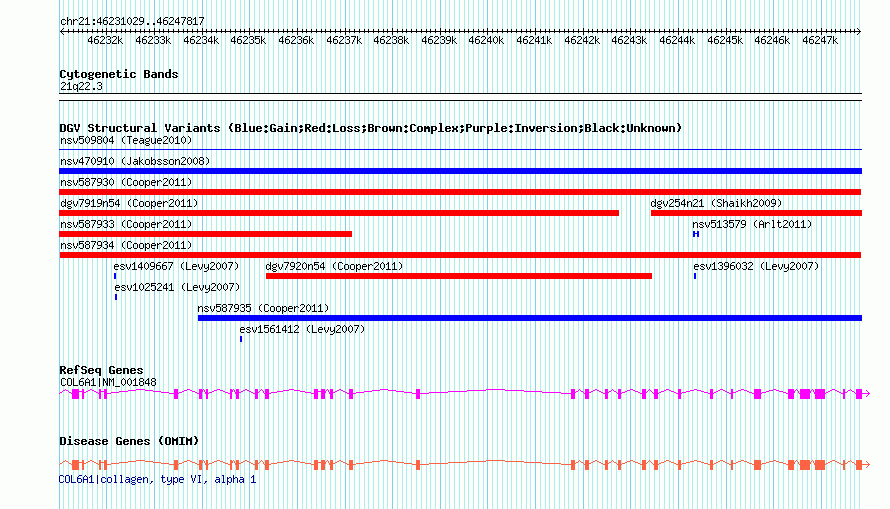
Task: Open variant nsv587933 (Cooper2011) label
Action: (126, 224)
